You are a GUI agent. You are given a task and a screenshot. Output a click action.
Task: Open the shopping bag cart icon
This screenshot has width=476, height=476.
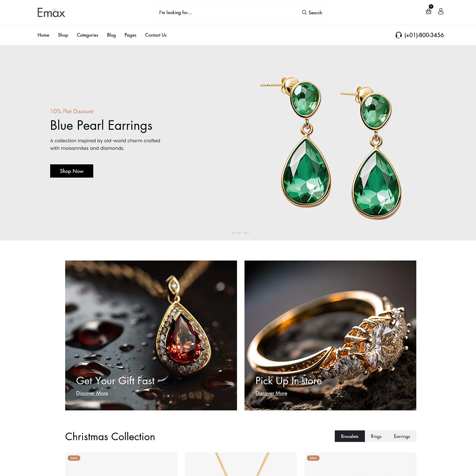click(x=428, y=11)
